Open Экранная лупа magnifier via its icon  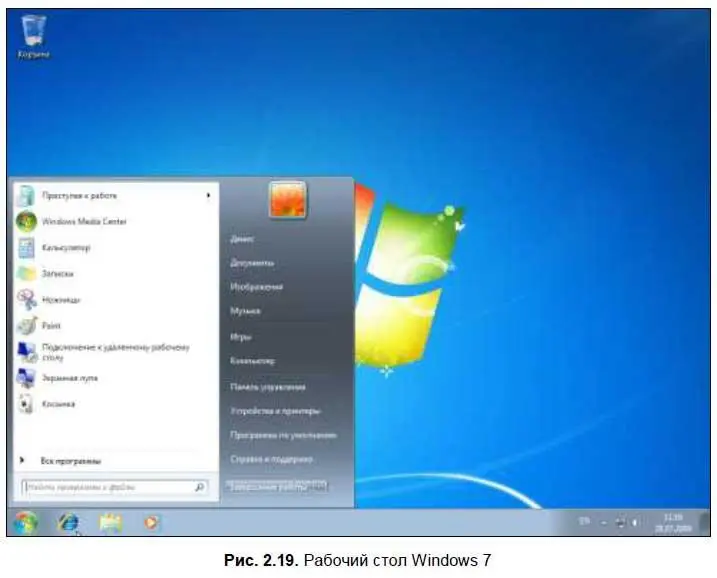tap(27, 378)
